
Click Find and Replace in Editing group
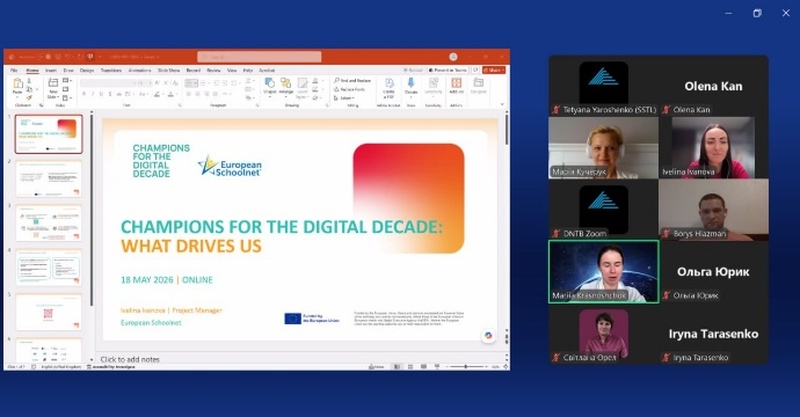point(353,81)
